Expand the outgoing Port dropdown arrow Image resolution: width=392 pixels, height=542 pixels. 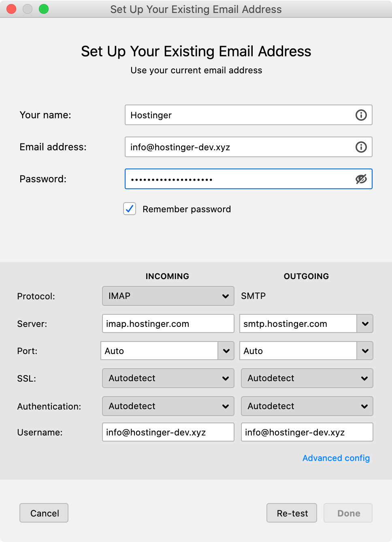[365, 351]
